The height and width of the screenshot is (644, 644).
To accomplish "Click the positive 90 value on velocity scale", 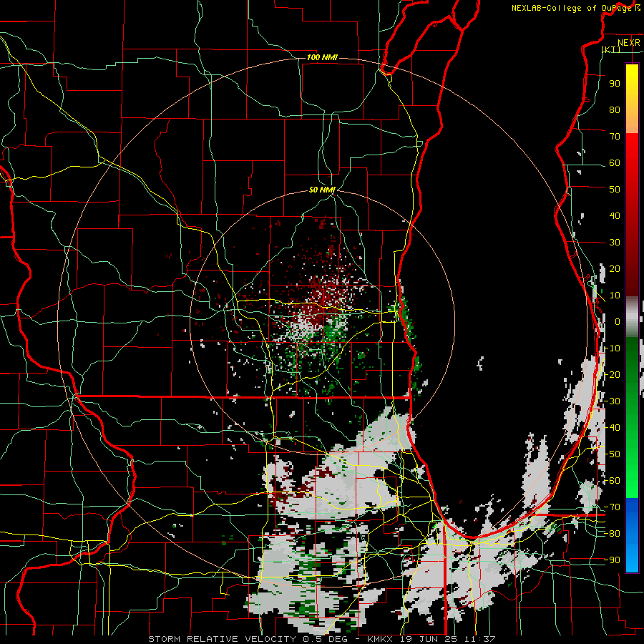I will [x=615, y=84].
